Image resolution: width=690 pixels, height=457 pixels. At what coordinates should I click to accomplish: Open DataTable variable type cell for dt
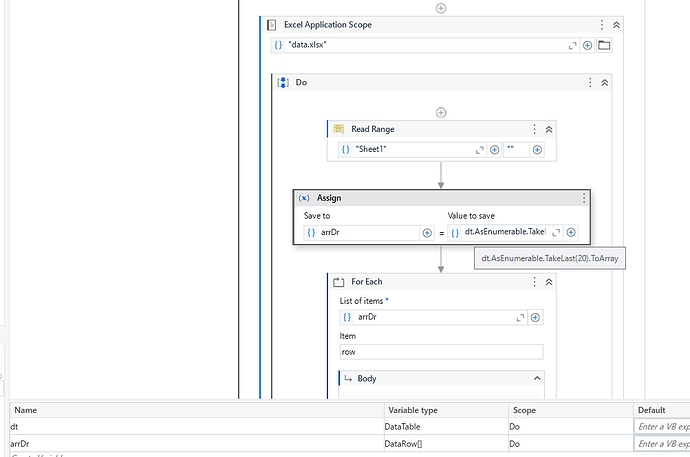point(446,427)
